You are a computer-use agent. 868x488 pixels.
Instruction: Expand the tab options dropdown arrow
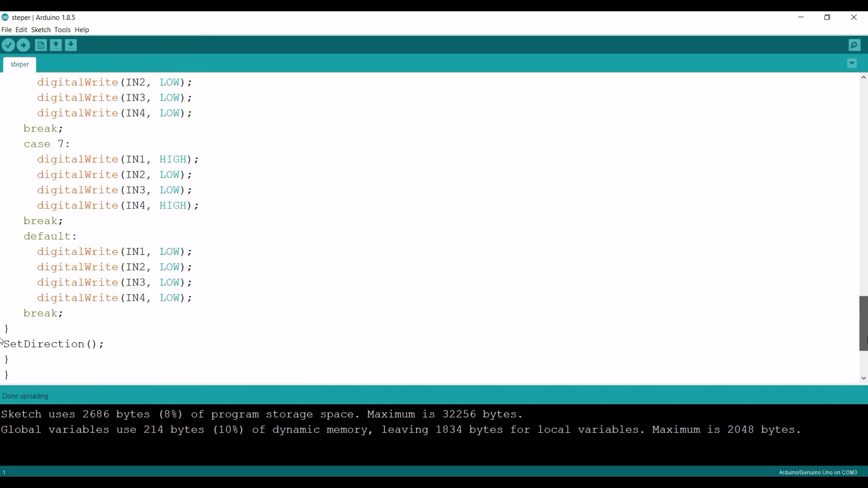coord(852,64)
